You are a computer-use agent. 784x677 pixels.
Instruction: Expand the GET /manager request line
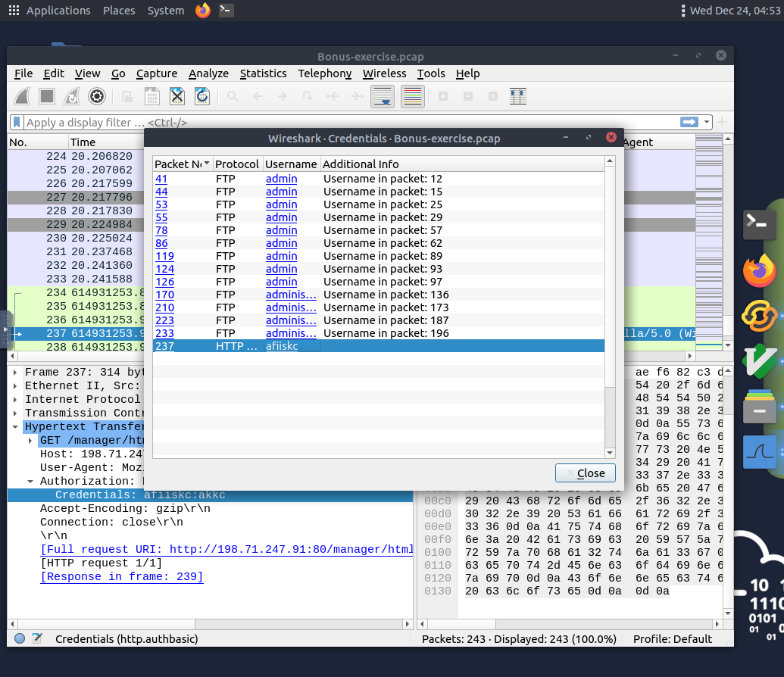[x=30, y=441]
